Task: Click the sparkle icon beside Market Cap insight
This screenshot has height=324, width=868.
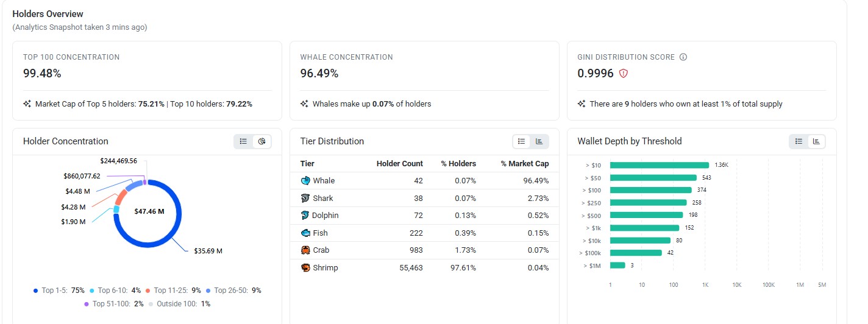Action: tap(27, 104)
